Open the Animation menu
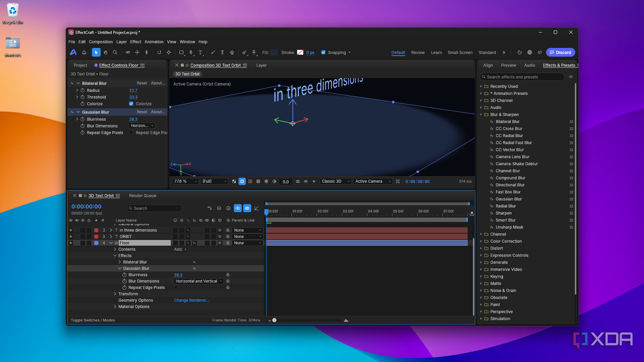The height and width of the screenshot is (362, 644). click(154, 42)
